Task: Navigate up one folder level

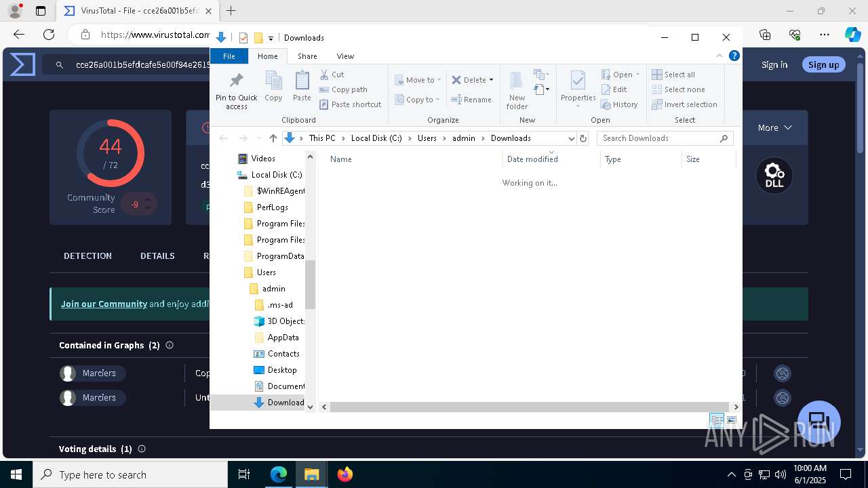Action: click(273, 138)
